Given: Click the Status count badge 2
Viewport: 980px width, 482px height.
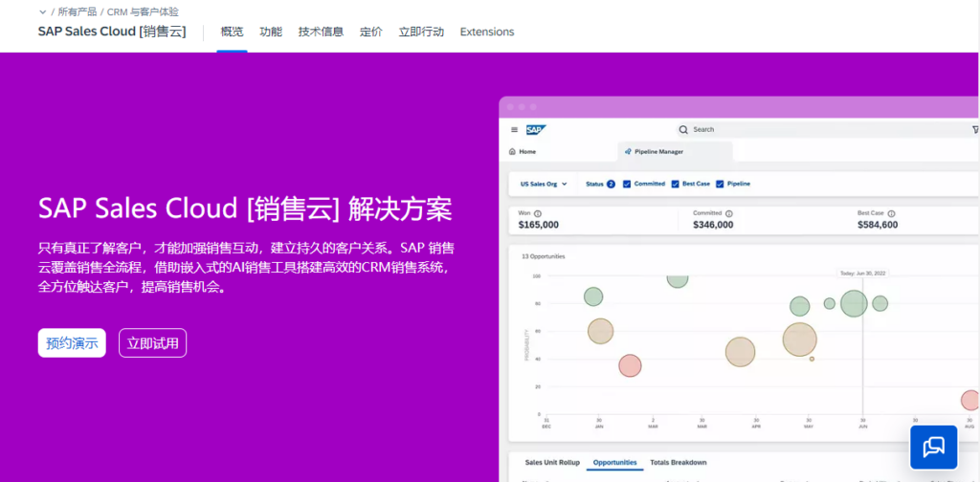Looking at the screenshot, I should (x=611, y=185).
